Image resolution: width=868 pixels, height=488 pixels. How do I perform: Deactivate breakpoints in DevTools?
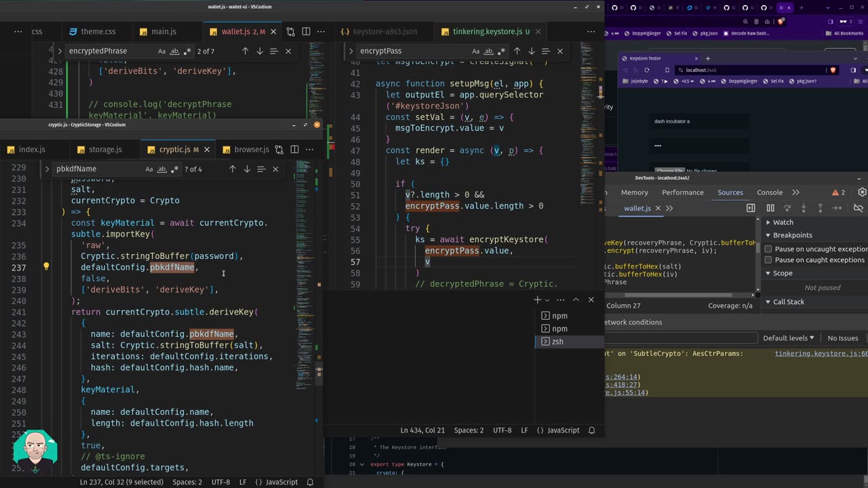pyautogui.click(x=858, y=208)
